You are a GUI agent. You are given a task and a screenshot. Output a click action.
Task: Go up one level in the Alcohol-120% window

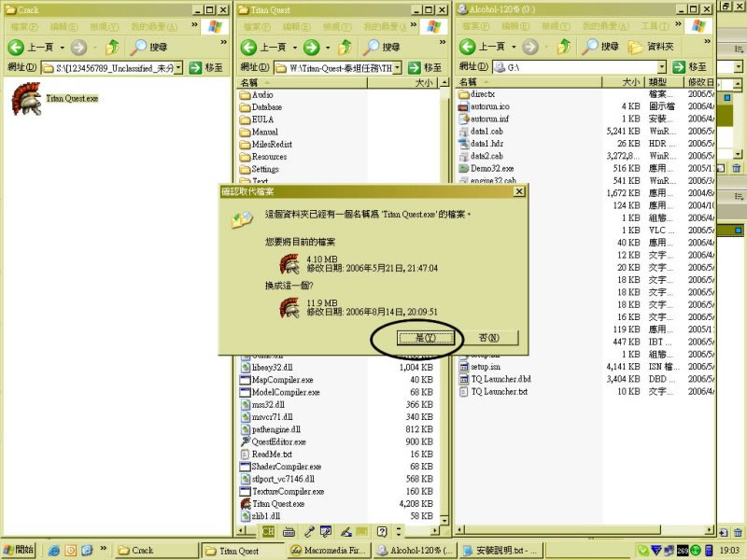(x=564, y=46)
